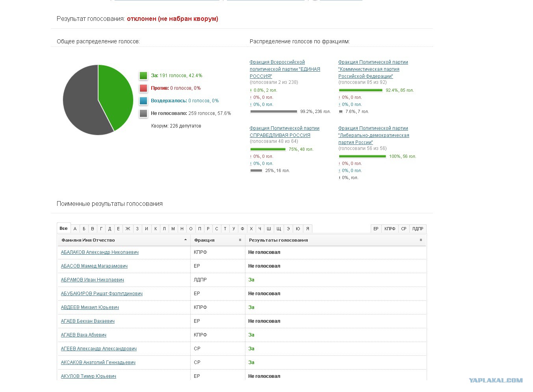Click the YAPLAKAL.COM watermark logo
This screenshot has height=392, width=533.
pyautogui.click(x=496, y=380)
